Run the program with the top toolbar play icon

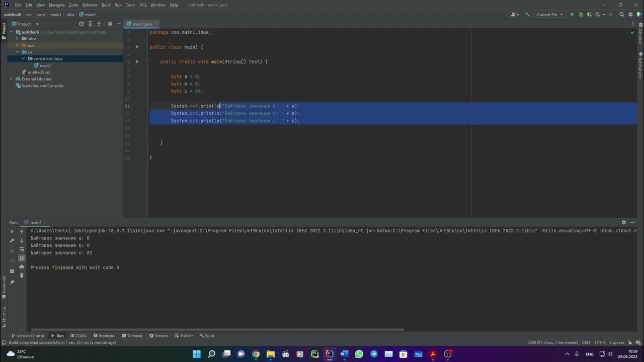(572, 15)
